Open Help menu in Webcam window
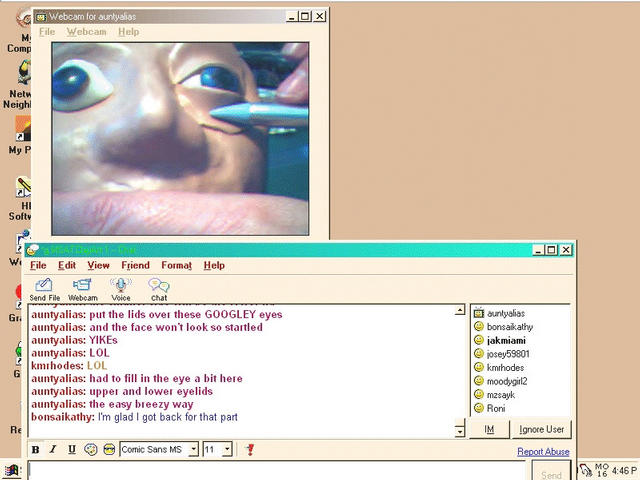The height and width of the screenshot is (480, 640). click(129, 32)
